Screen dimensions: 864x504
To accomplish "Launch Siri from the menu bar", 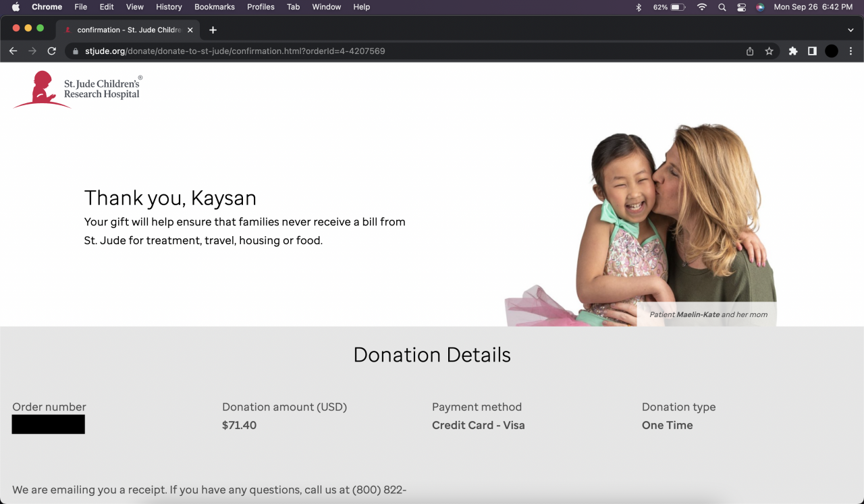I will pos(760,7).
